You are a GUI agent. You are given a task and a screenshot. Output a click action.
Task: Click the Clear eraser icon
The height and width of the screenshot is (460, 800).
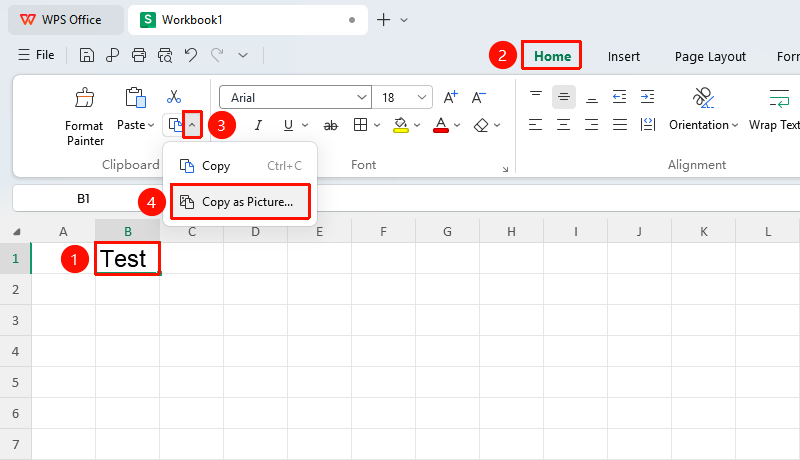pos(481,125)
